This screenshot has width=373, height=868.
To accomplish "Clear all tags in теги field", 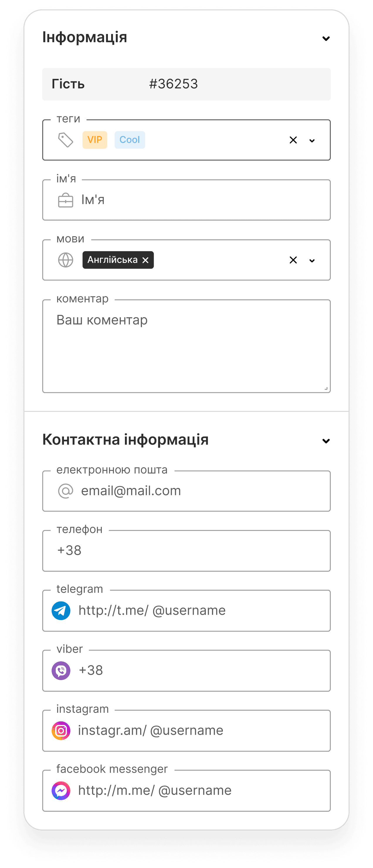I will point(293,140).
